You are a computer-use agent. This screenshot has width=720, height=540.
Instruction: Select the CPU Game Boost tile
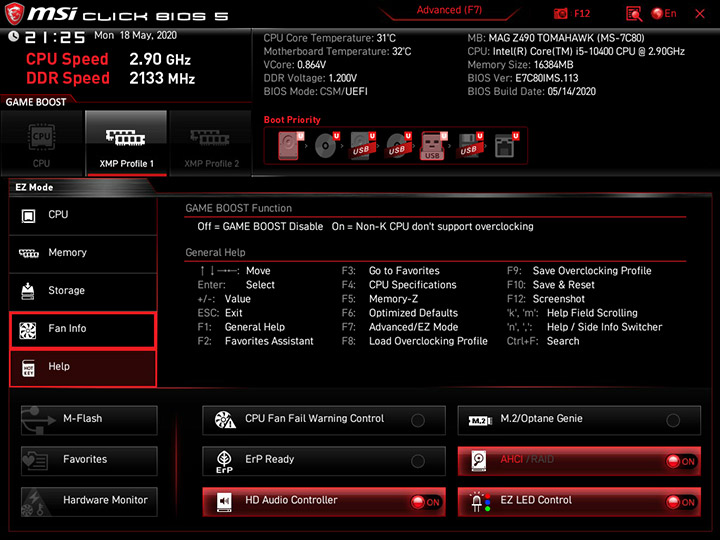click(42, 143)
